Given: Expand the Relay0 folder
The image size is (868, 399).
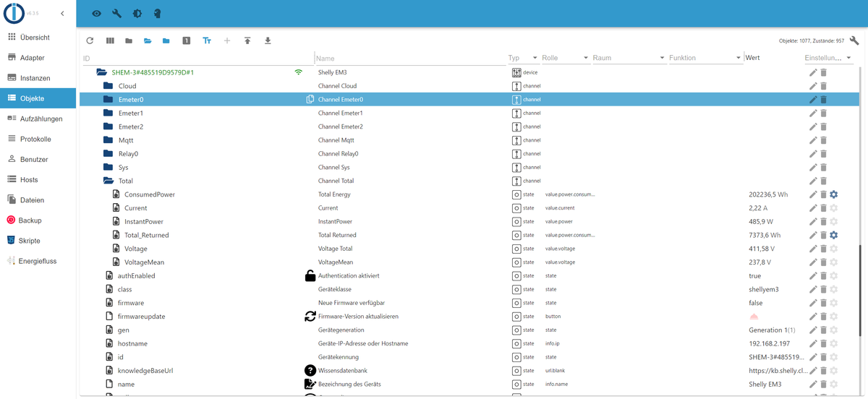Looking at the screenshot, I should (x=108, y=154).
